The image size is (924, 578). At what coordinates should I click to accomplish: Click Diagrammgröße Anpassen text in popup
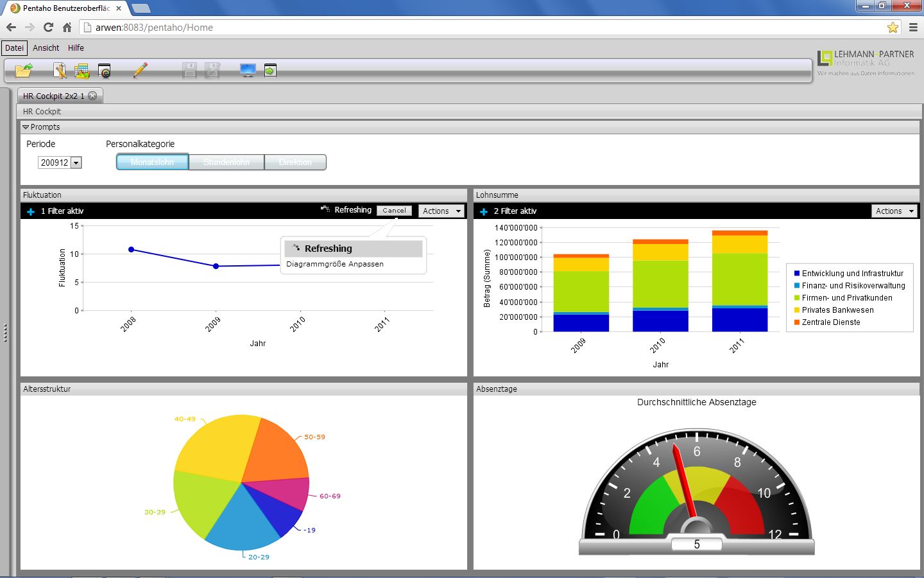coord(335,264)
